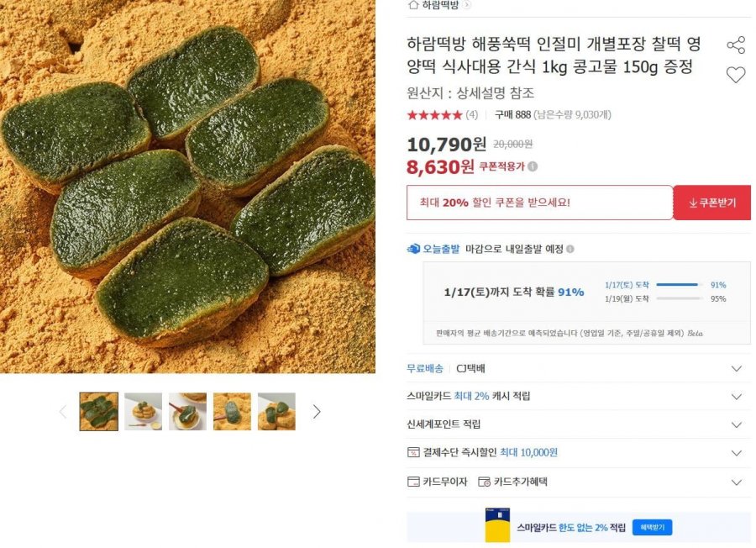Expand 스마일카드 최대 2% 캐시 적립 details
This screenshot has width=756, height=548.
[x=737, y=397]
